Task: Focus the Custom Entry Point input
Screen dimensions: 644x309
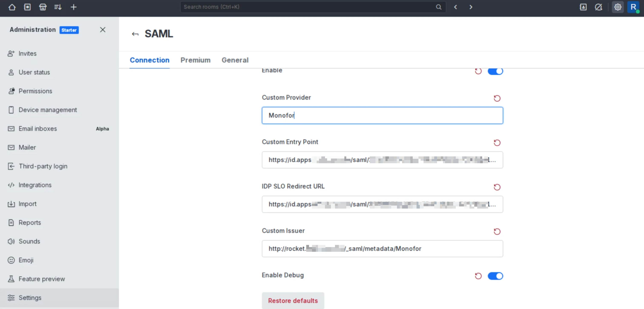Action: (x=382, y=160)
